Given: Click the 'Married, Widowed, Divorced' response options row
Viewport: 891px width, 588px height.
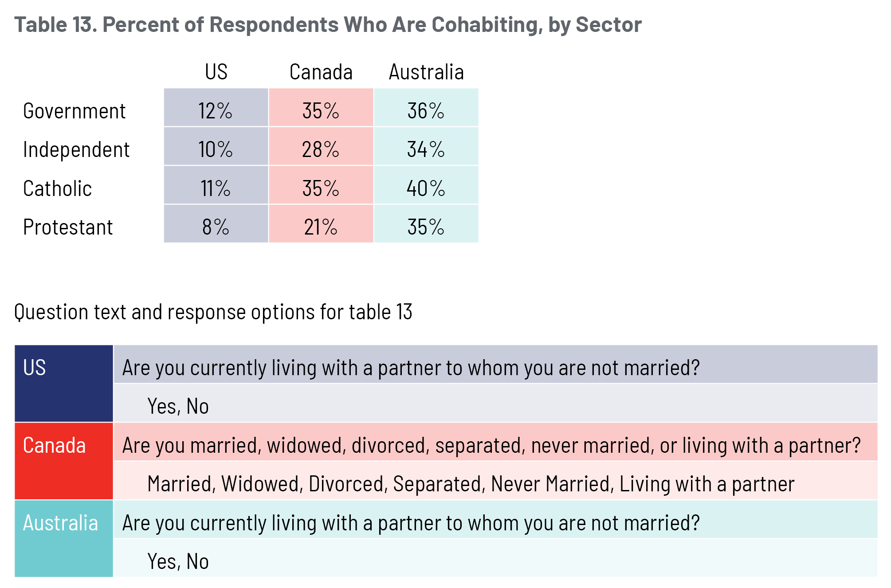Looking at the screenshot, I should point(470,484).
